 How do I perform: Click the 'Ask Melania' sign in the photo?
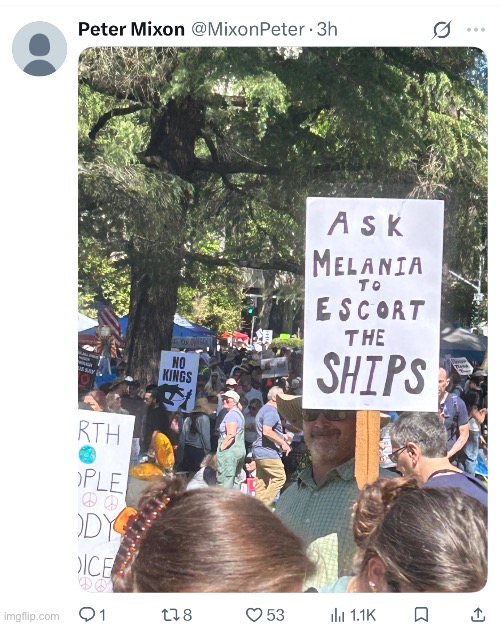pyautogui.click(x=373, y=304)
